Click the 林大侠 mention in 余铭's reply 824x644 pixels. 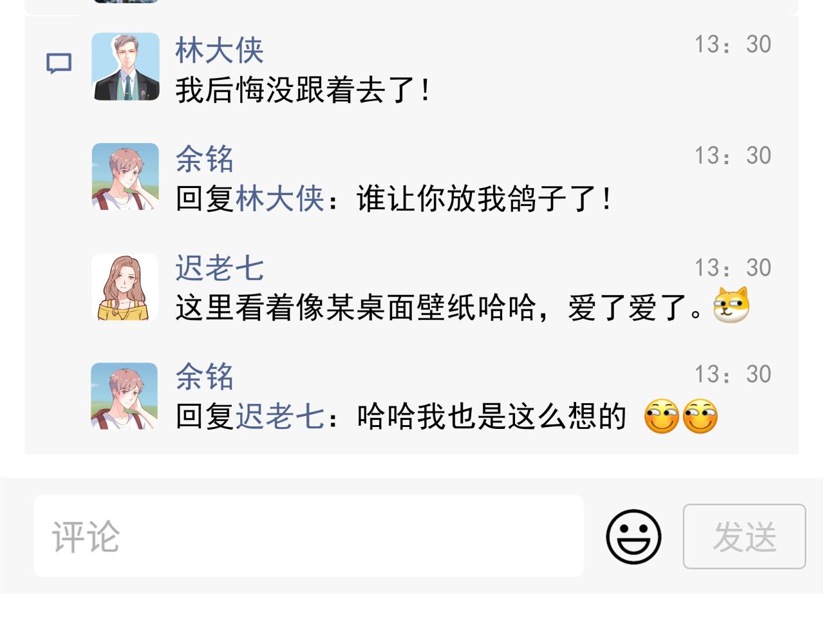[x=280, y=198]
